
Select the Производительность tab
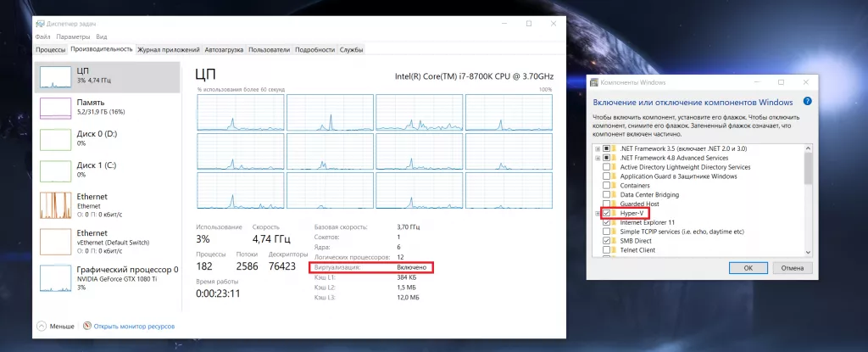(102, 49)
